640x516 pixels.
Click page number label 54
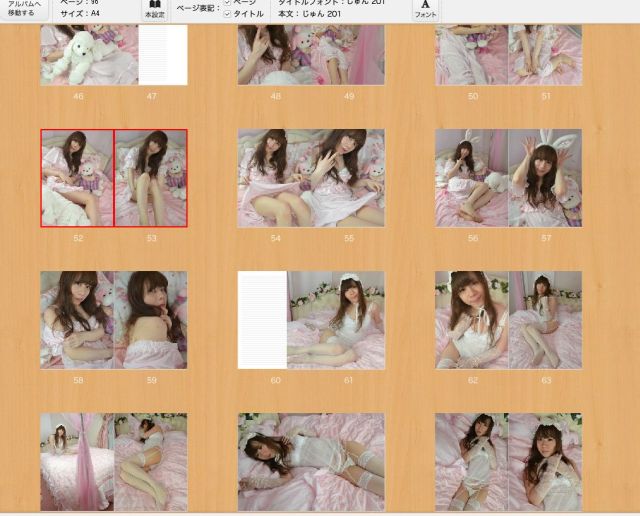point(276,238)
